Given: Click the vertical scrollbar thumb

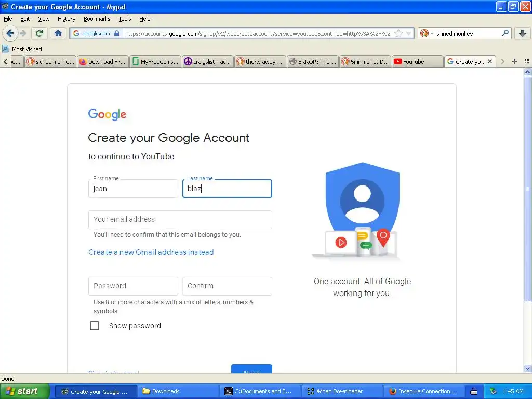Looking at the screenshot, I should click(527, 189).
